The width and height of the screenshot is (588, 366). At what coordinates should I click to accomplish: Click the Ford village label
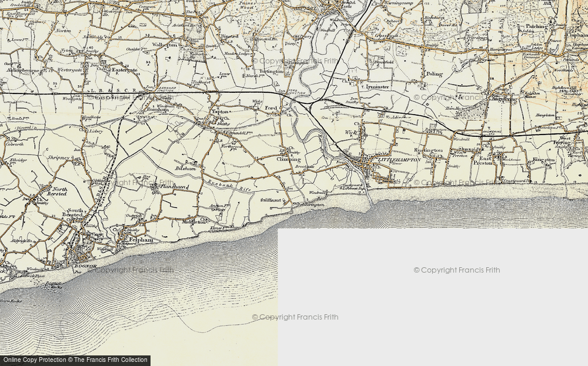[x=270, y=108]
